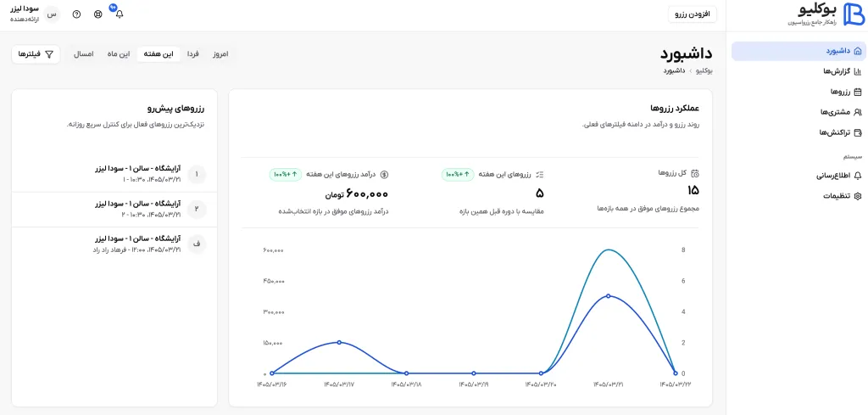The width and height of the screenshot is (868, 415).
Task: Open رزروها in the sidebar
Action: (798, 92)
